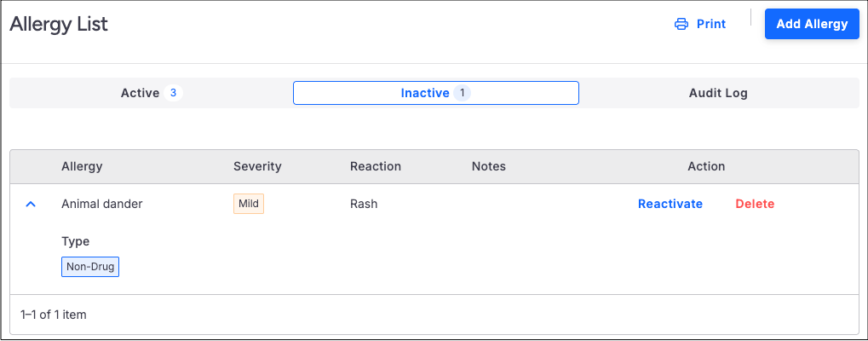
Task: Click the Inactive tab count badge
Action: [x=463, y=93]
